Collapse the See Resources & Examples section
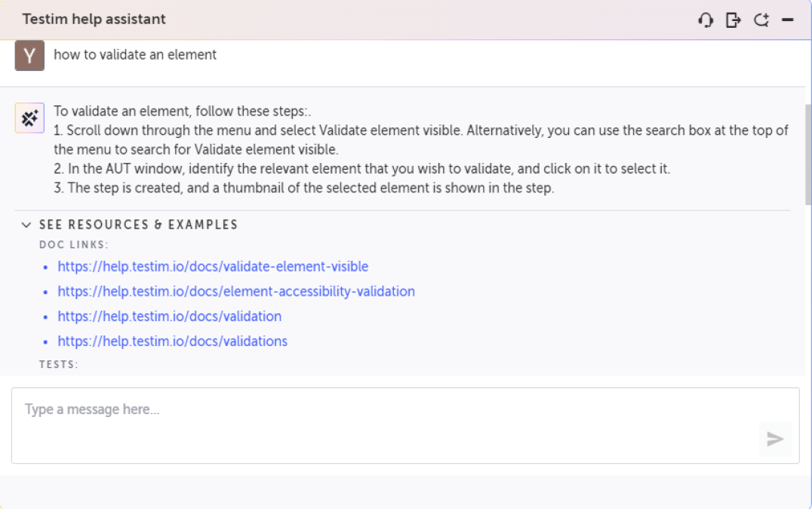812x509 pixels. click(27, 225)
